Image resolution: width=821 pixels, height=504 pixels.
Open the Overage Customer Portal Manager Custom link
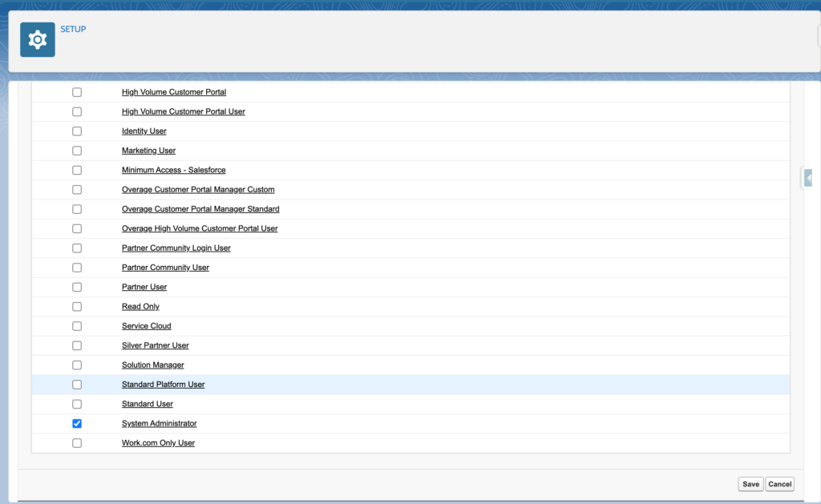[198, 189]
